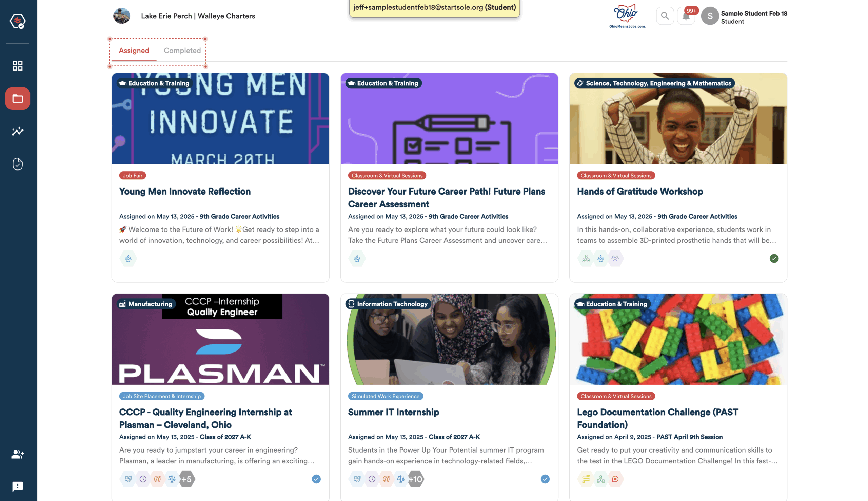Click the Job Fair tag
Viewport: 868px width, 501px height.
coord(133,176)
